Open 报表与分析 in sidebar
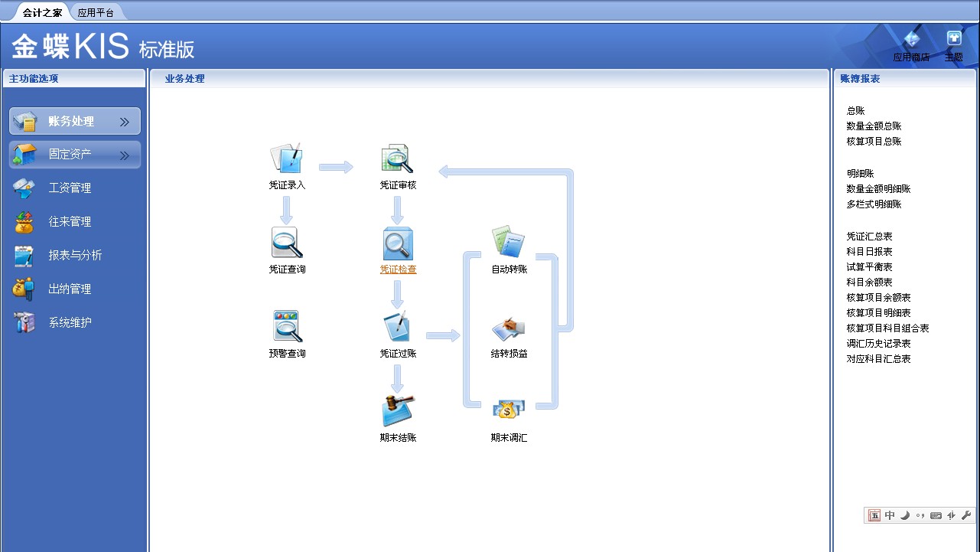This screenshot has width=980, height=552. click(75, 256)
